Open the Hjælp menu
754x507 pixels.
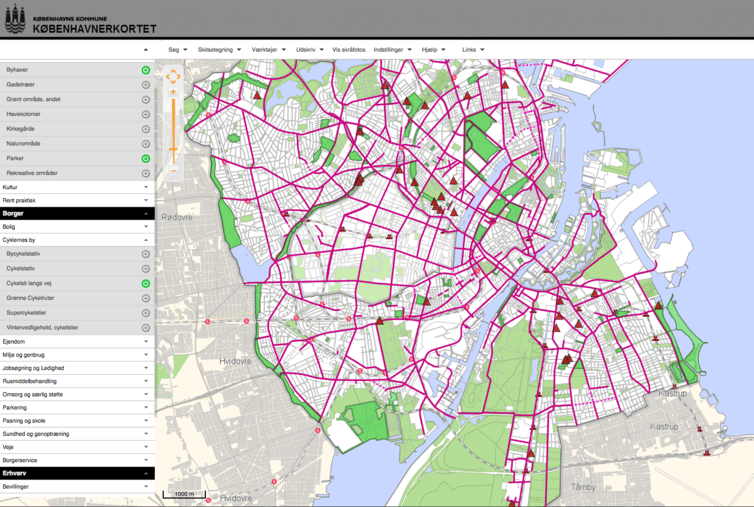[433, 50]
